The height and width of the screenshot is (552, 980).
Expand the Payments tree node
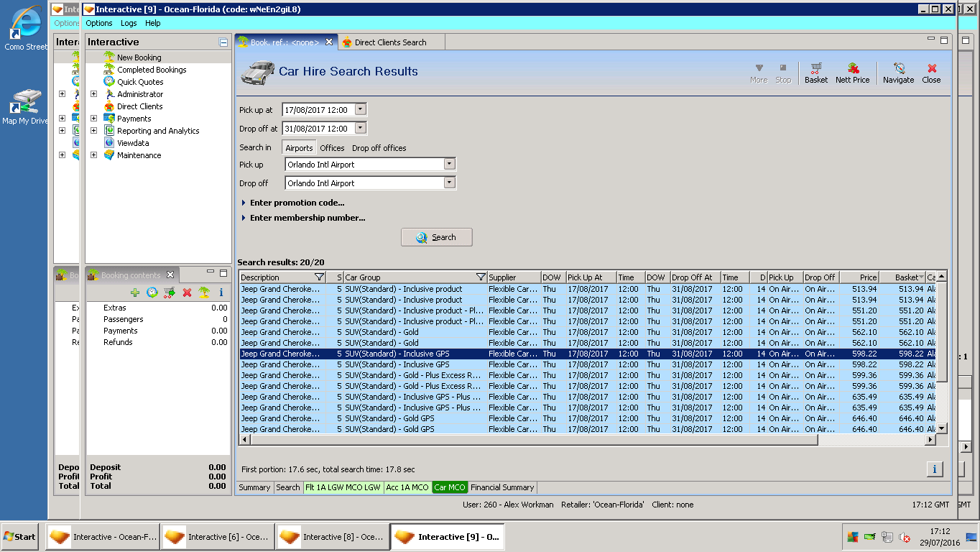click(93, 119)
